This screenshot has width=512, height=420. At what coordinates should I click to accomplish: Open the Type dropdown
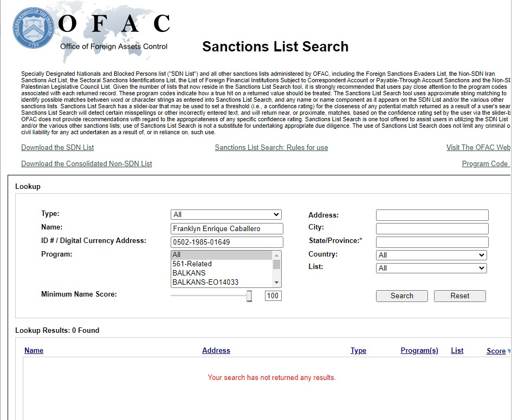coord(226,214)
